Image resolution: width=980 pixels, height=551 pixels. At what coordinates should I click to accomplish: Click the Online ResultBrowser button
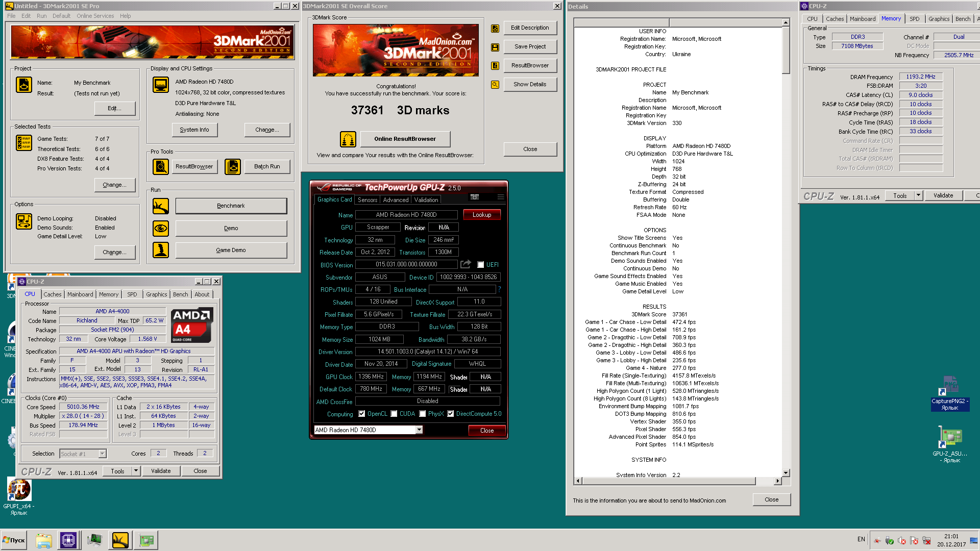point(405,139)
